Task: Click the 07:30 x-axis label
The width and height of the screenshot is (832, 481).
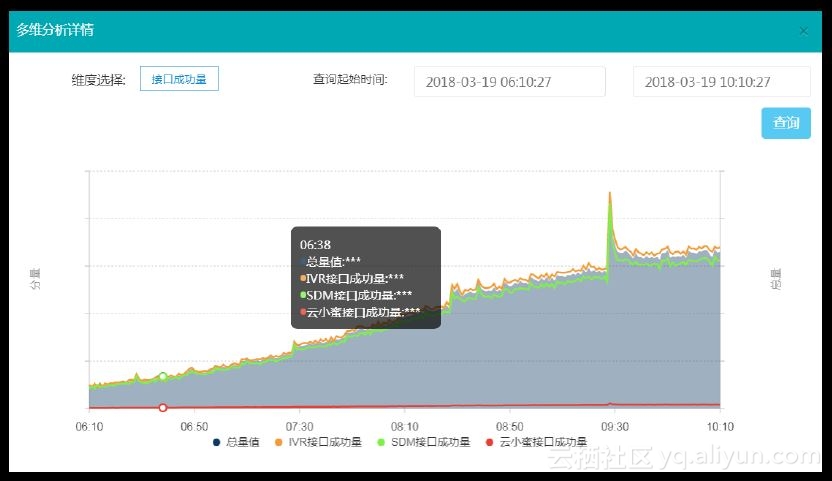Action: point(299,427)
